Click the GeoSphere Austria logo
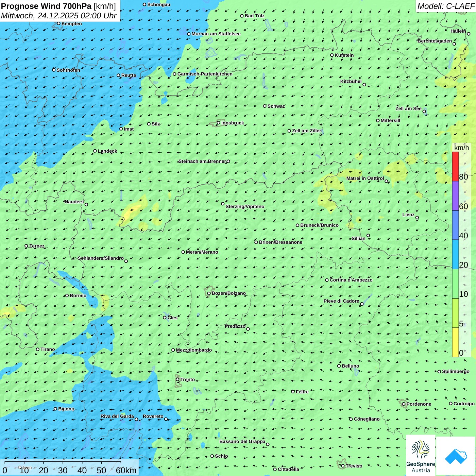476x476 pixels. [421, 455]
